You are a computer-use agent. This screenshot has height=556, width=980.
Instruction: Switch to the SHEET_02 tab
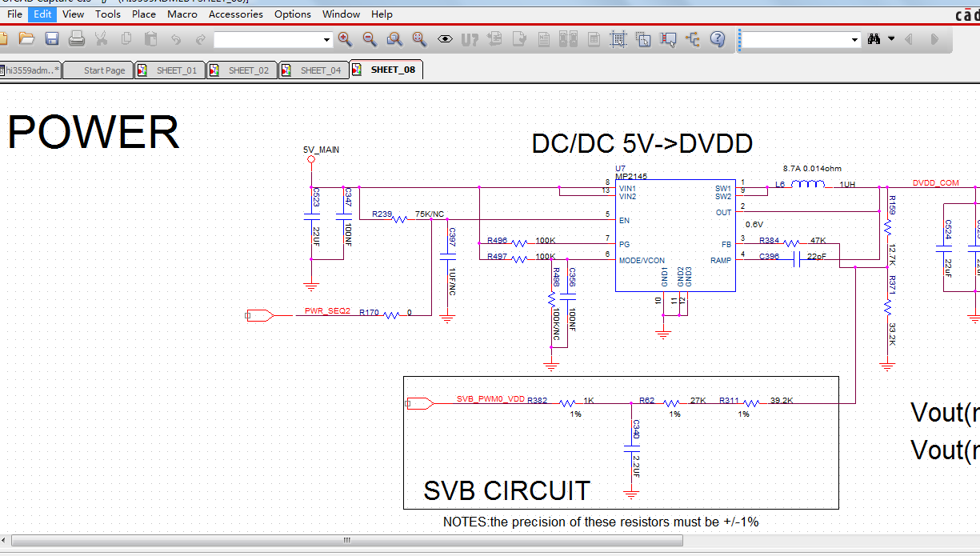(242, 70)
